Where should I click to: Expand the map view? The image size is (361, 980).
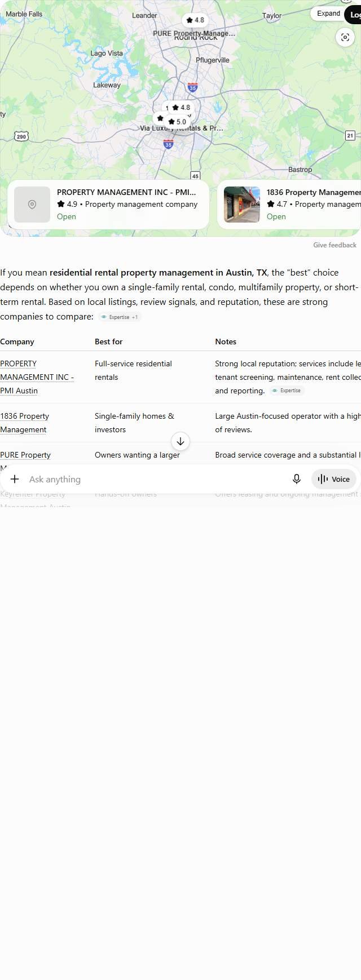point(328,14)
